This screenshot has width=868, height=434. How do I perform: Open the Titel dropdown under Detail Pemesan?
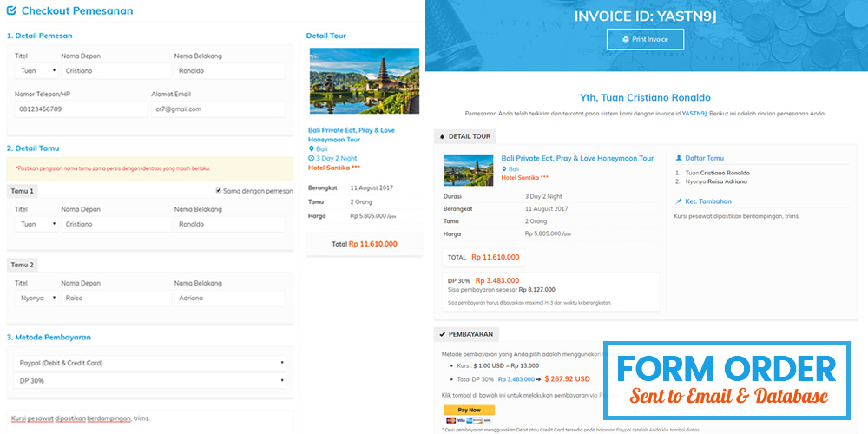coord(36,71)
